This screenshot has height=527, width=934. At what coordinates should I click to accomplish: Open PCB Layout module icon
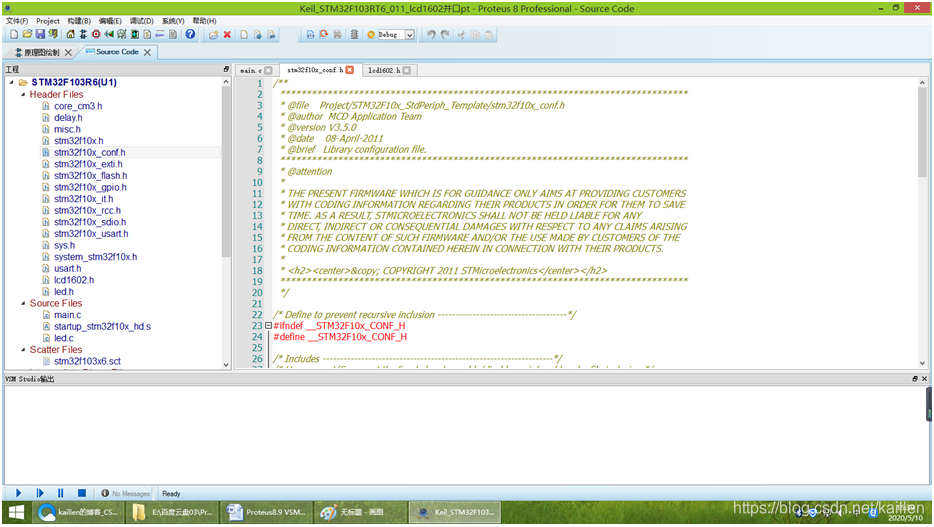coord(96,35)
